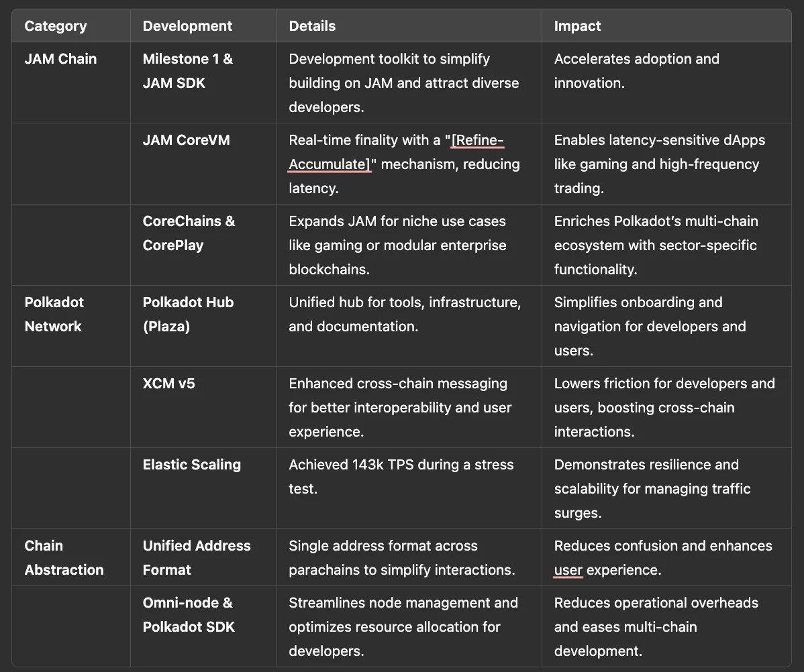Viewport: 804px width, 672px height.
Task: Click the CoreChains & CorePlay cell
Action: click(x=189, y=233)
